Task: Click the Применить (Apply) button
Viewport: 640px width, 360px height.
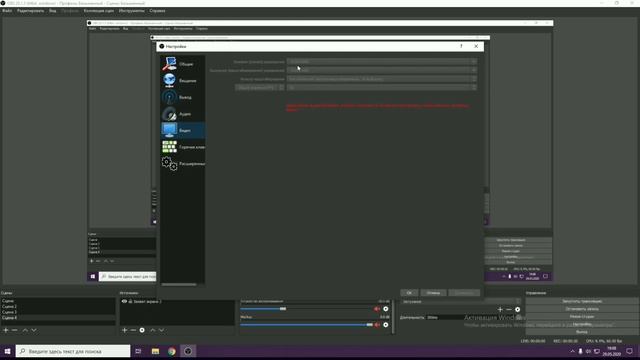Action: point(464,293)
